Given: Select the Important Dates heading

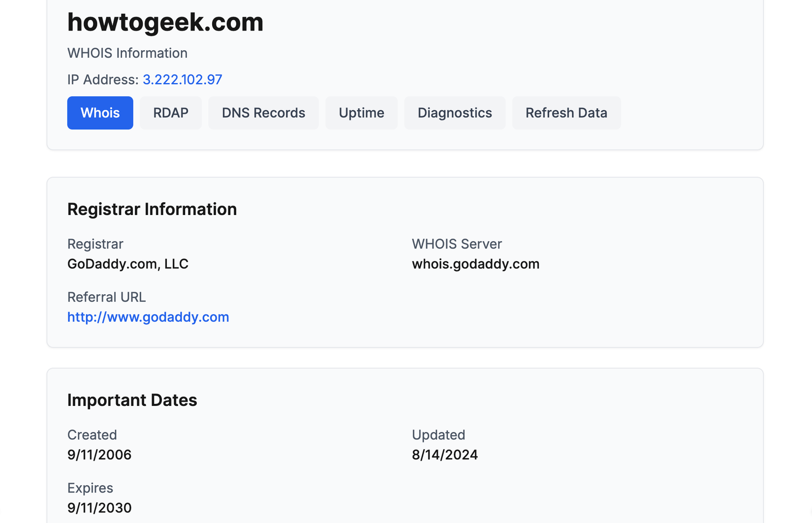Looking at the screenshot, I should point(132,400).
